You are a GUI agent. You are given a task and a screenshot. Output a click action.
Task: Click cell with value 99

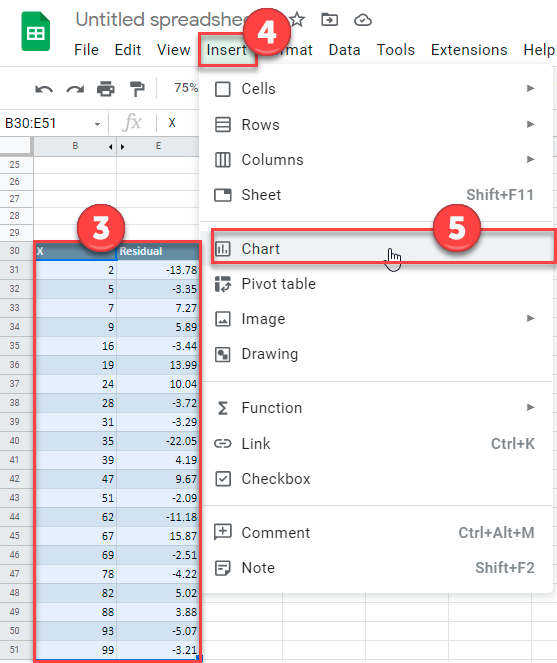point(75,650)
